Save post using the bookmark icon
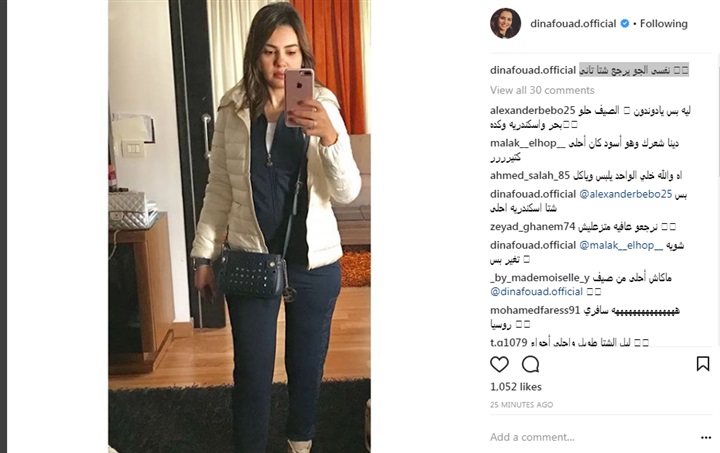The image size is (720, 453). (703, 364)
